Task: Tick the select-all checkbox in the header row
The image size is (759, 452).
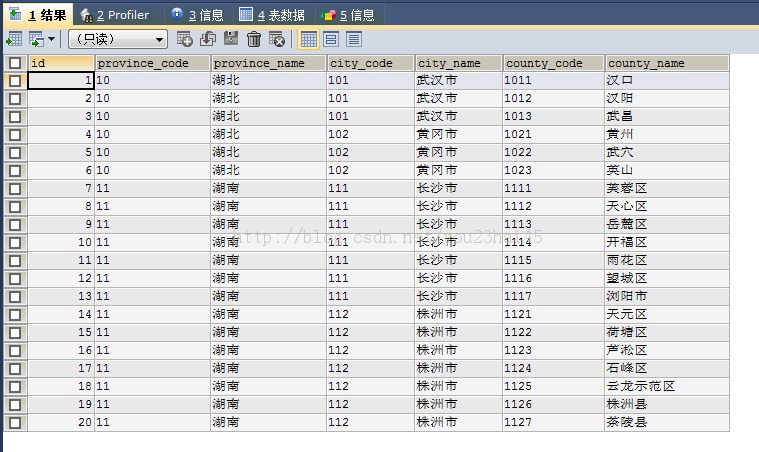Action: [15, 63]
